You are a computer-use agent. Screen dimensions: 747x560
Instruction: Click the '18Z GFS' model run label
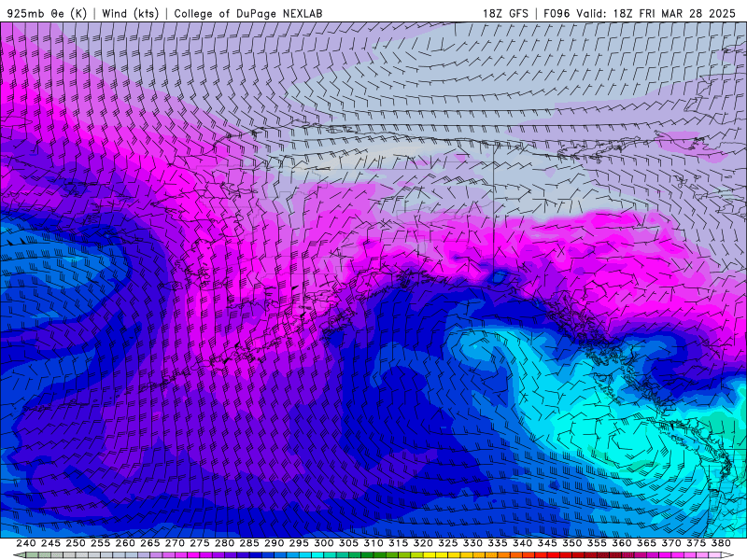(x=505, y=13)
